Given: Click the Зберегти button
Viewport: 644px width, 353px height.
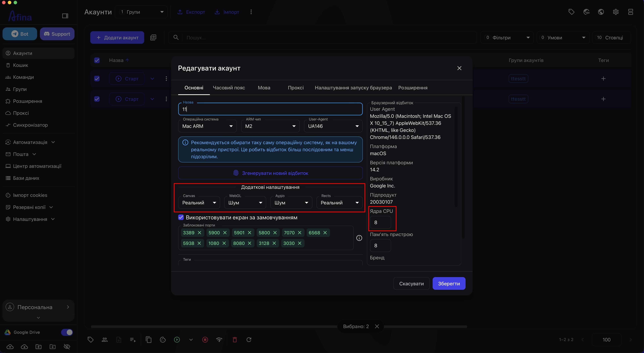Looking at the screenshot, I should (x=449, y=283).
